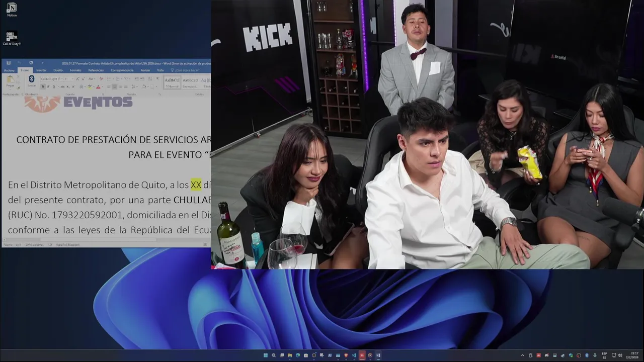Click Align left paragraph icon
This screenshot has height=362, width=644.
109,86
